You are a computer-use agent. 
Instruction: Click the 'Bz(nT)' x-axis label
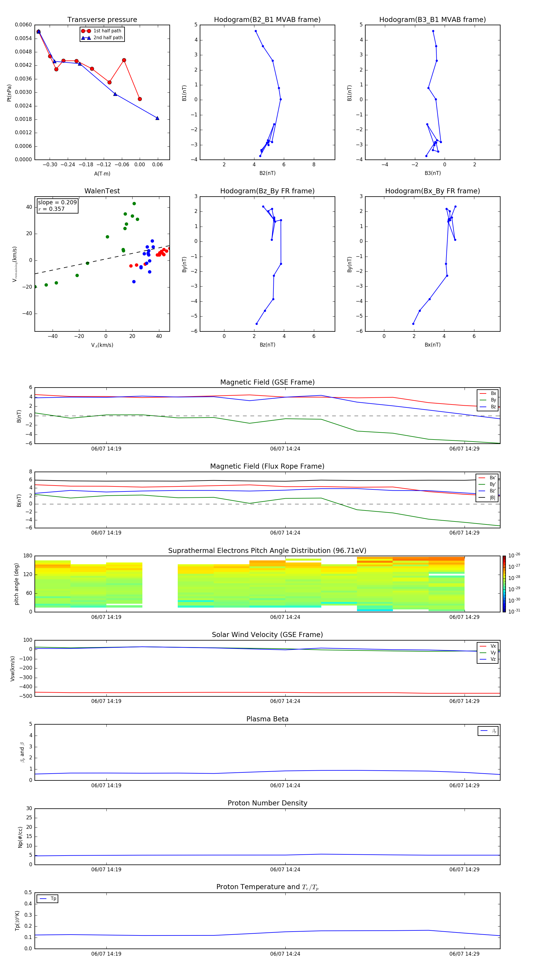(x=267, y=345)
